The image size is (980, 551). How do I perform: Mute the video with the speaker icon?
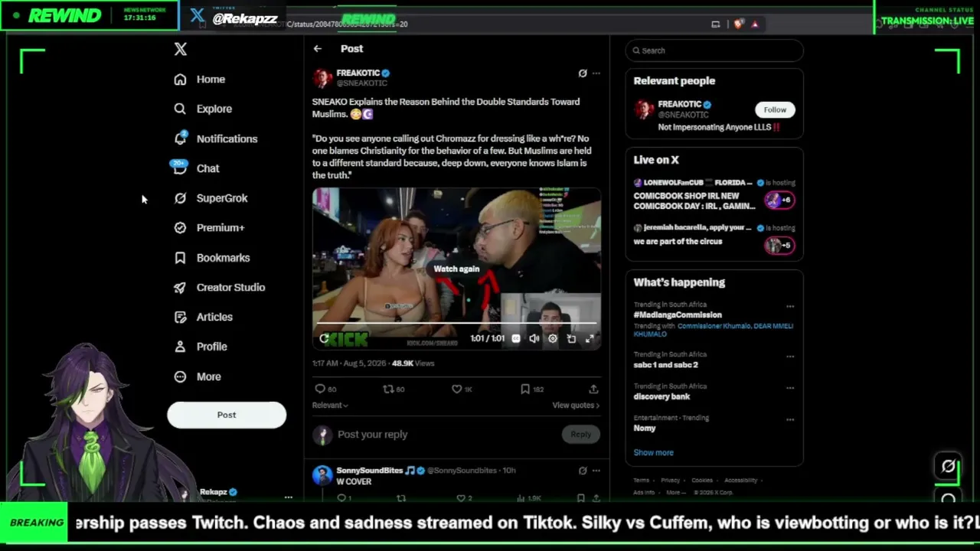[534, 338]
